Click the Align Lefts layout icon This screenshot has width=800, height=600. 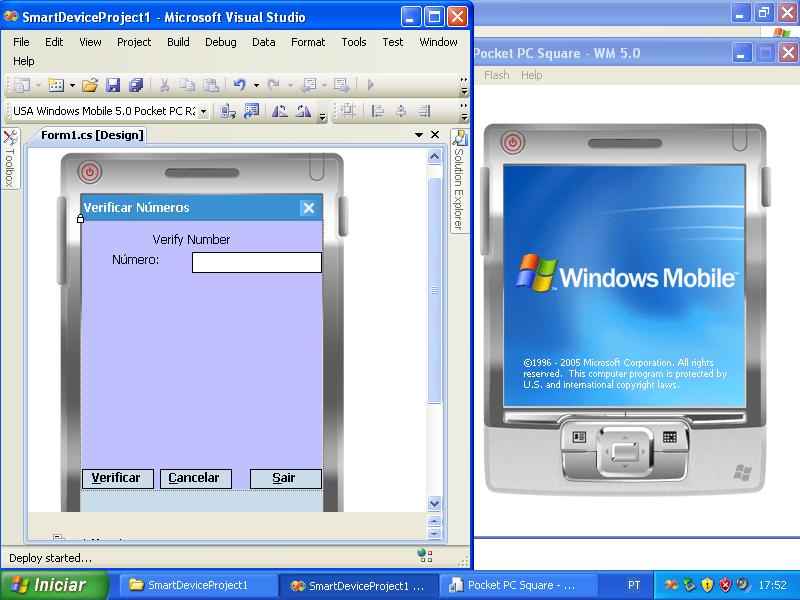coord(377,111)
